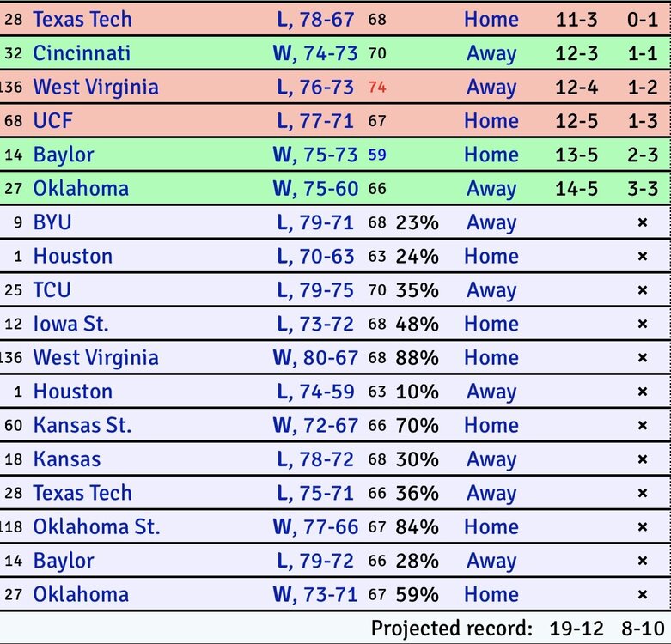
Task: Click the Kansas St. team name
Action: [82, 425]
